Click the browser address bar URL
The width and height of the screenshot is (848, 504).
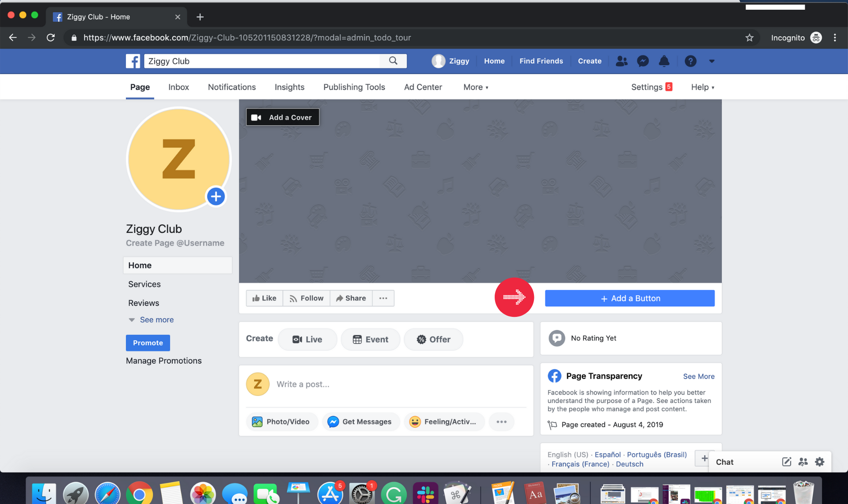tap(247, 38)
